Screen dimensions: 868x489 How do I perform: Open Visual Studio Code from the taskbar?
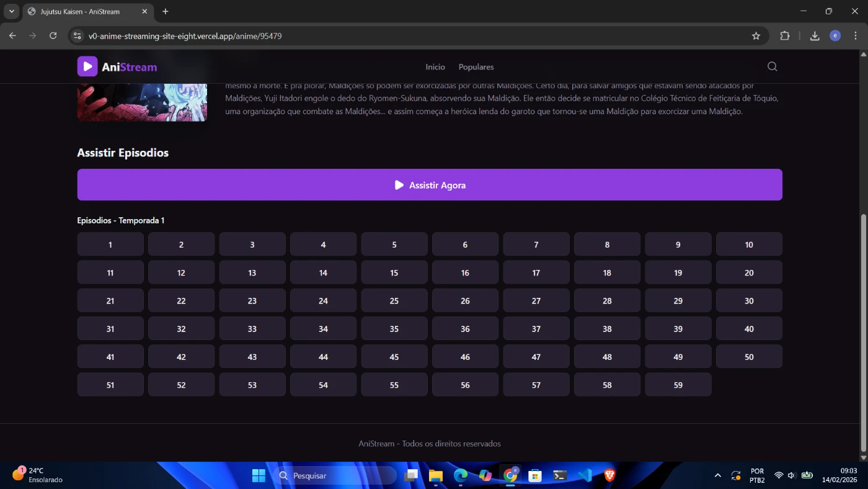(585, 475)
